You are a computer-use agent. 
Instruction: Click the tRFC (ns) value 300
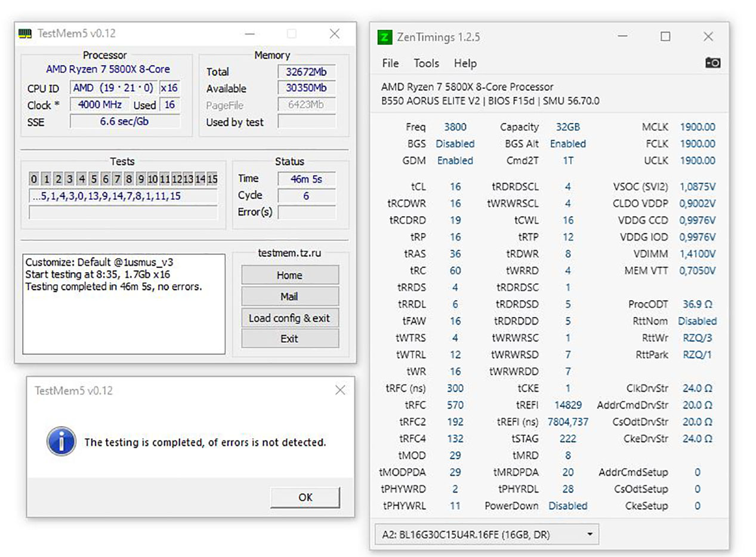click(455, 388)
